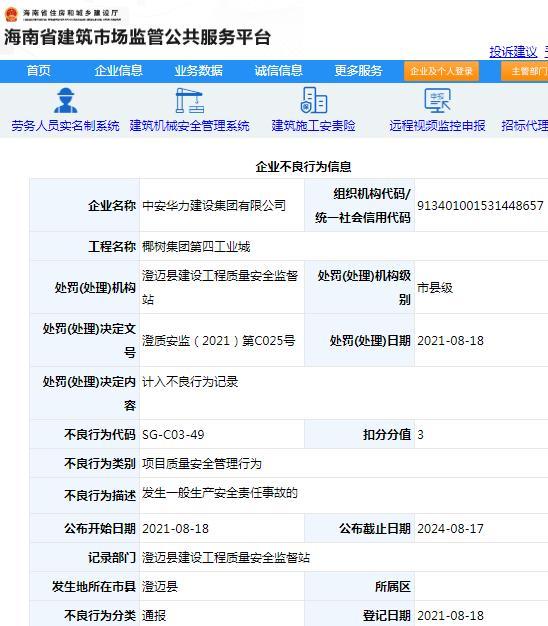Viewport: 548px width, 626px height.
Task: Select the 发生地所在市县 value 澄迈县
Action: tap(160, 586)
